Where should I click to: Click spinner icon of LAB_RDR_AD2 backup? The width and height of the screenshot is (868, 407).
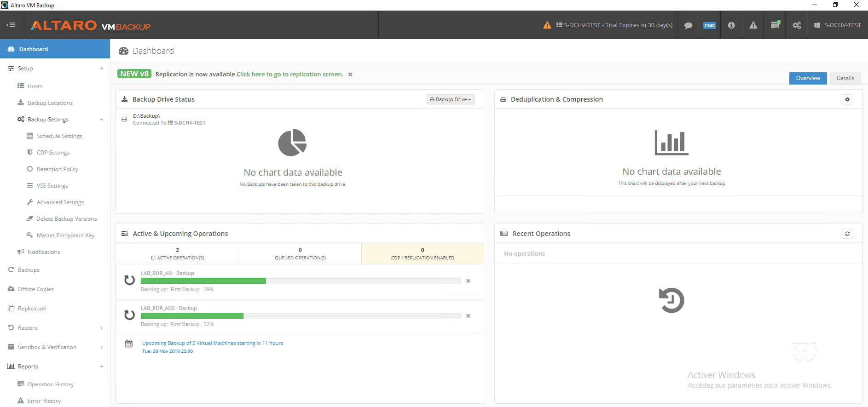(x=130, y=315)
